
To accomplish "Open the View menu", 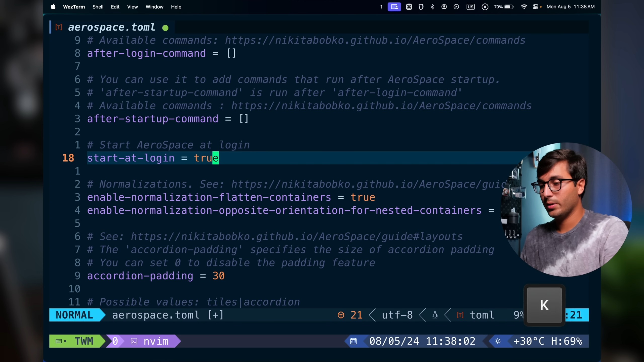I will (132, 7).
